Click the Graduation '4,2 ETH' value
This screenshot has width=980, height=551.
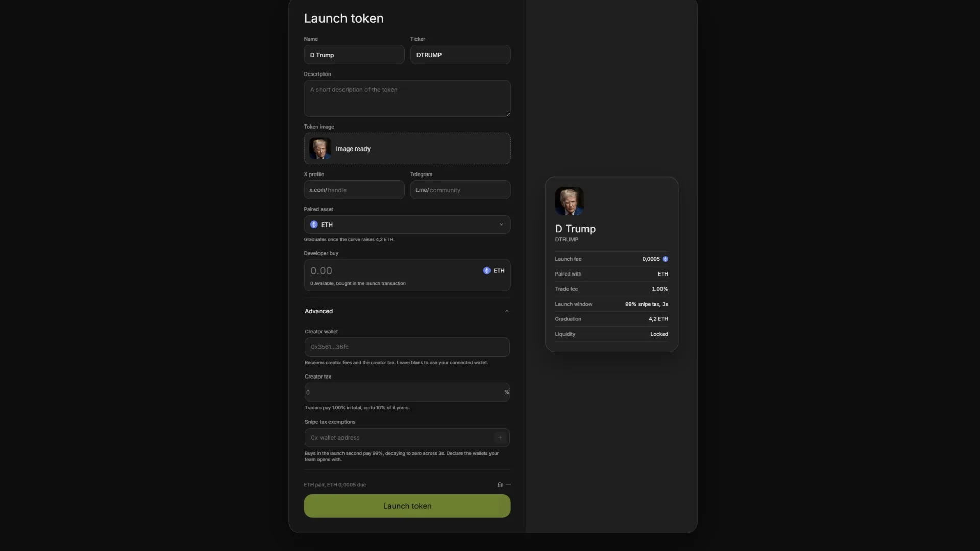coord(658,319)
